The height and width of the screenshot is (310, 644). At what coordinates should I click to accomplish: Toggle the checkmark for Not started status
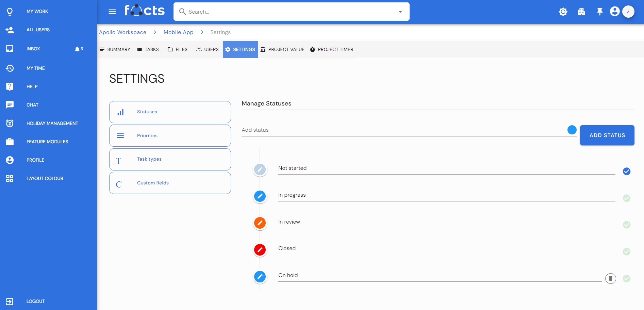coord(626,171)
